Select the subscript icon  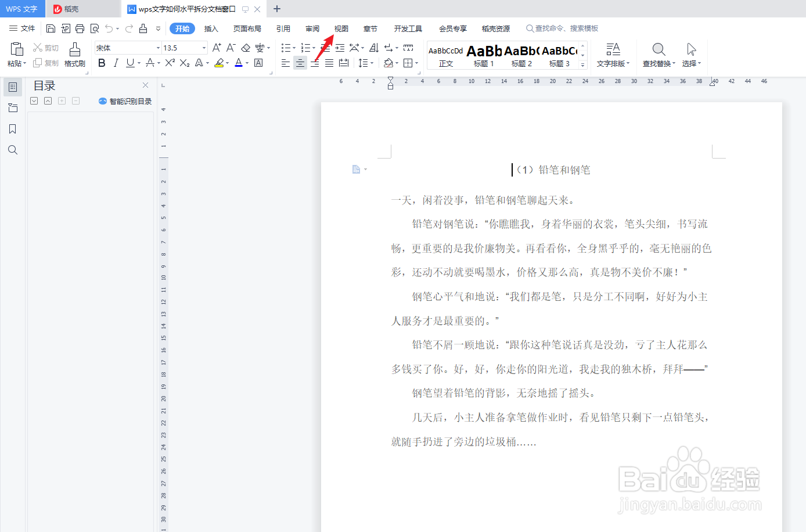tap(185, 63)
